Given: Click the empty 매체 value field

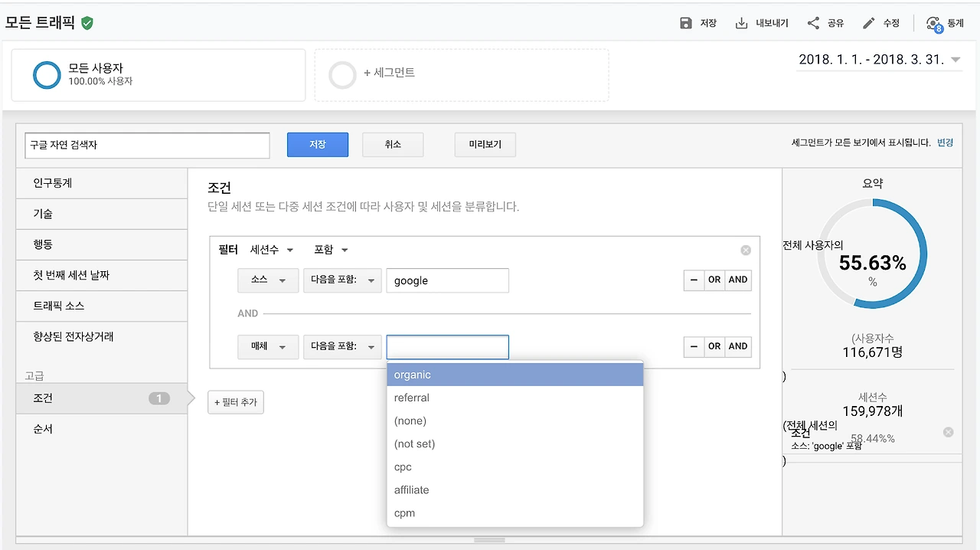Looking at the screenshot, I should coord(448,347).
